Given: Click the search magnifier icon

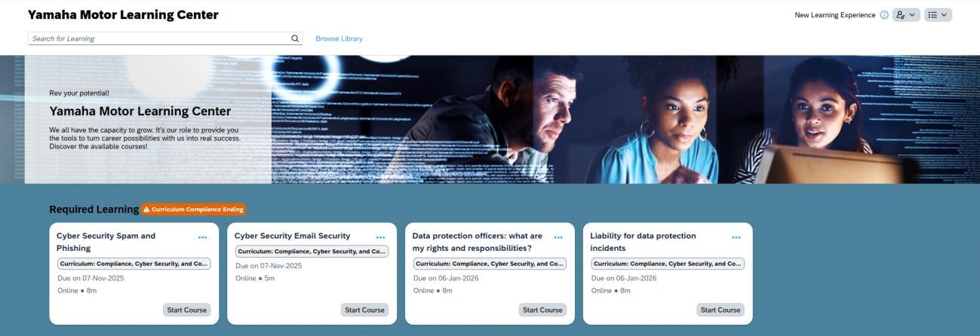Looking at the screenshot, I should pos(295,38).
